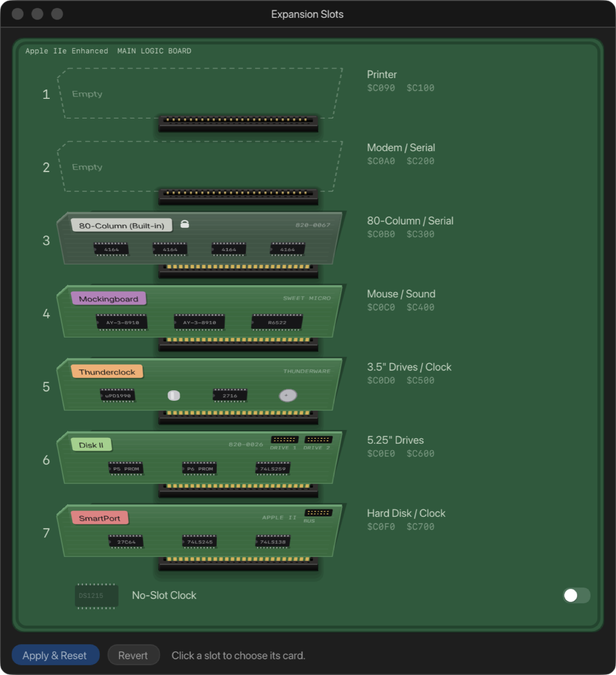This screenshot has width=616, height=675.
Task: Click the DRIVE 1 connector on Disk II
Action: point(284,440)
